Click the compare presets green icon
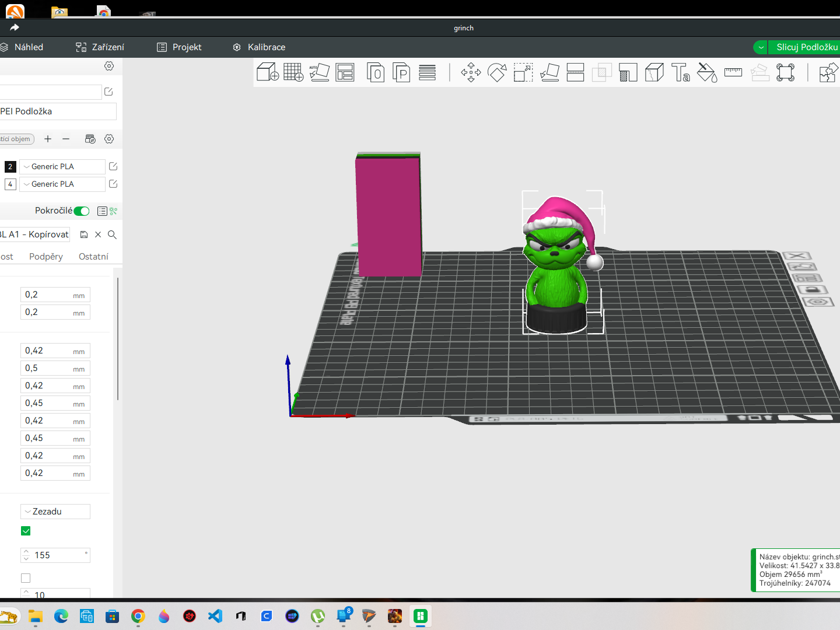This screenshot has width=840, height=630. [x=114, y=211]
